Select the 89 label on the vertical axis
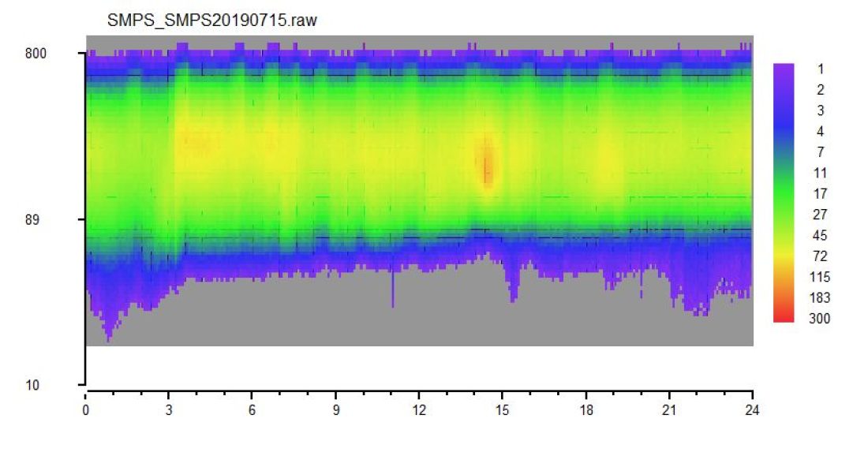Viewport: 868px width, 467px height. (32, 219)
